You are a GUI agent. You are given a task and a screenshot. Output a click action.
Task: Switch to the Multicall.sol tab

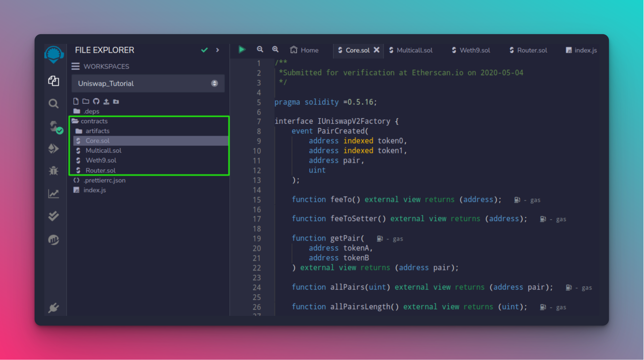411,50
